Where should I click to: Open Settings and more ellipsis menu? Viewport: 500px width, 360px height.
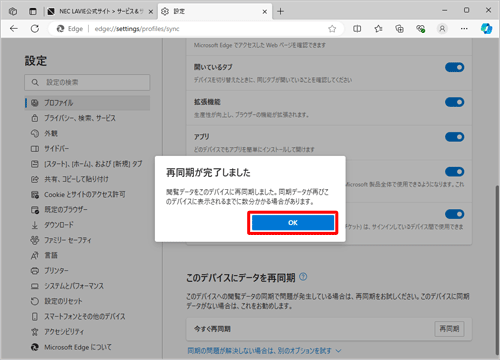[464, 29]
